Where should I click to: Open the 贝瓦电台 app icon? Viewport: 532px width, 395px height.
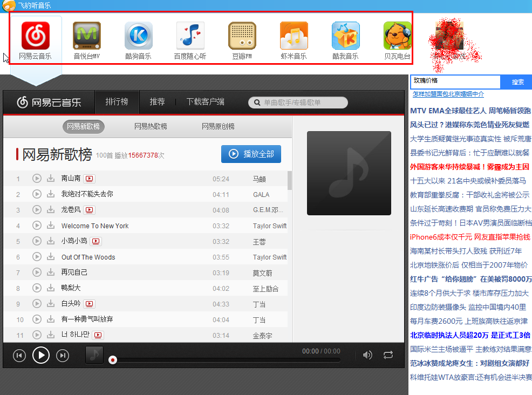[397, 36]
